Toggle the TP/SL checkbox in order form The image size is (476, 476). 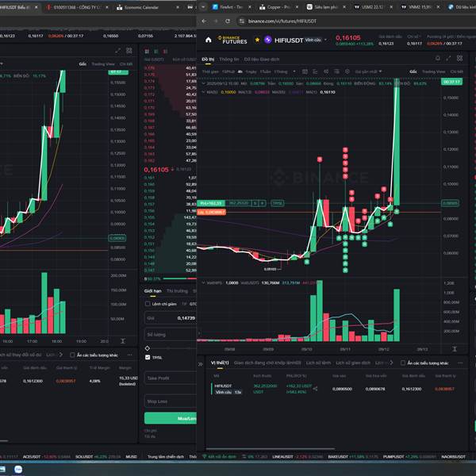click(x=148, y=357)
